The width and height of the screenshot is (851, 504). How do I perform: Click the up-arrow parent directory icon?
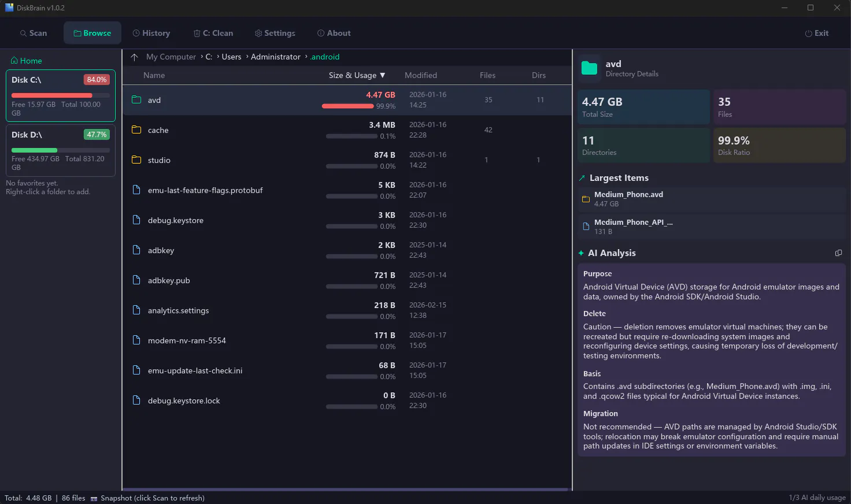[134, 57]
